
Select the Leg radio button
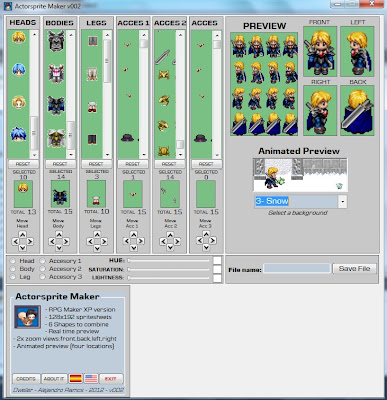[x=13, y=277]
